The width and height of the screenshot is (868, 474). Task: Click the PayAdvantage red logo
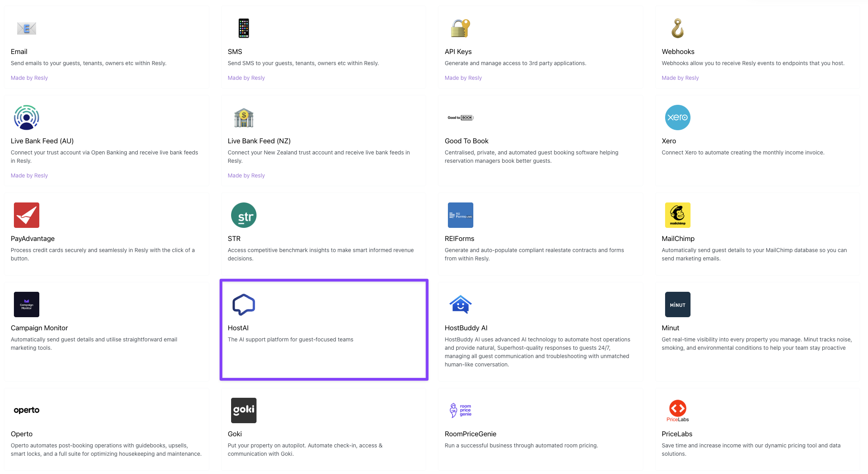click(x=27, y=215)
